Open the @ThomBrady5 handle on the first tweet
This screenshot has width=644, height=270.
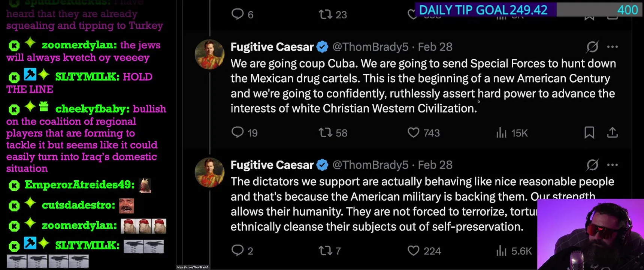coord(370,47)
